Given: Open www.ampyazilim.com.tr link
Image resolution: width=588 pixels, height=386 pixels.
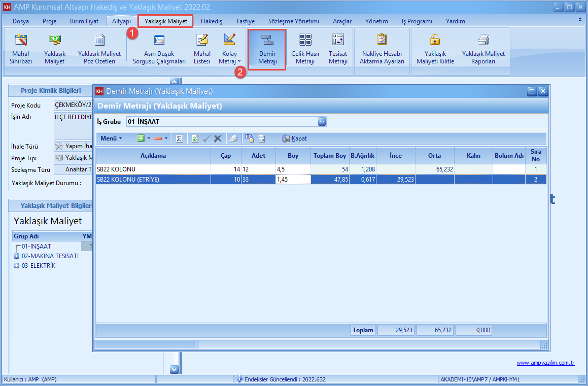Looking at the screenshot, I should (x=545, y=363).
